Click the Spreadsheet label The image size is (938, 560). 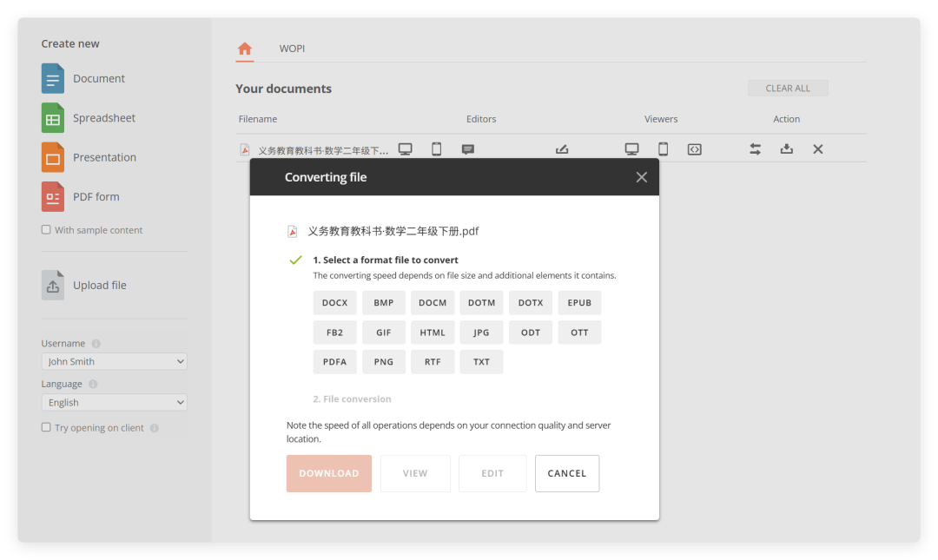tap(104, 118)
